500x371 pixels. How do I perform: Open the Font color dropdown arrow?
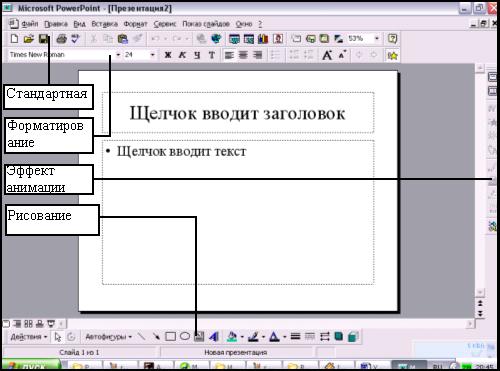click(284, 337)
